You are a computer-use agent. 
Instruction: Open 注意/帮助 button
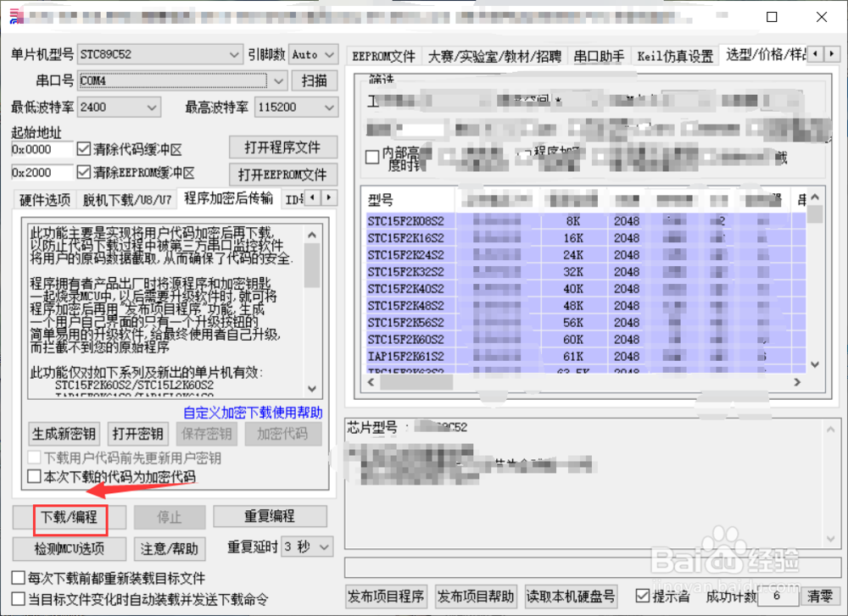click(170, 549)
